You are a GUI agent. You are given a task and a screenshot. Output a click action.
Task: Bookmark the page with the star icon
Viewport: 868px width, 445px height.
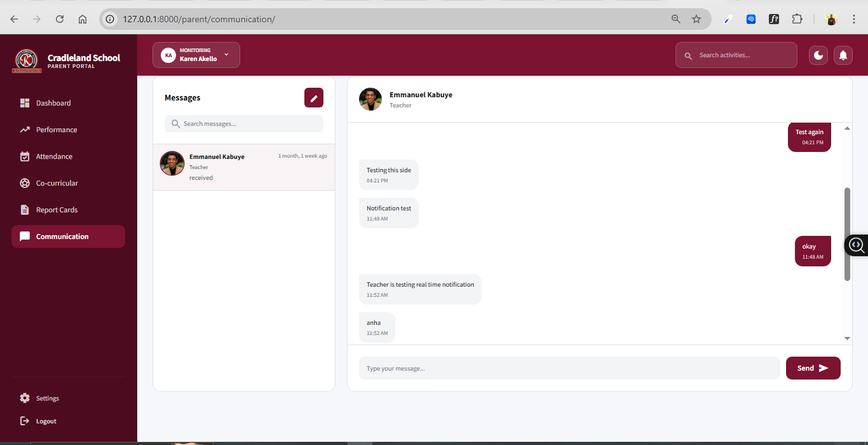(x=696, y=19)
